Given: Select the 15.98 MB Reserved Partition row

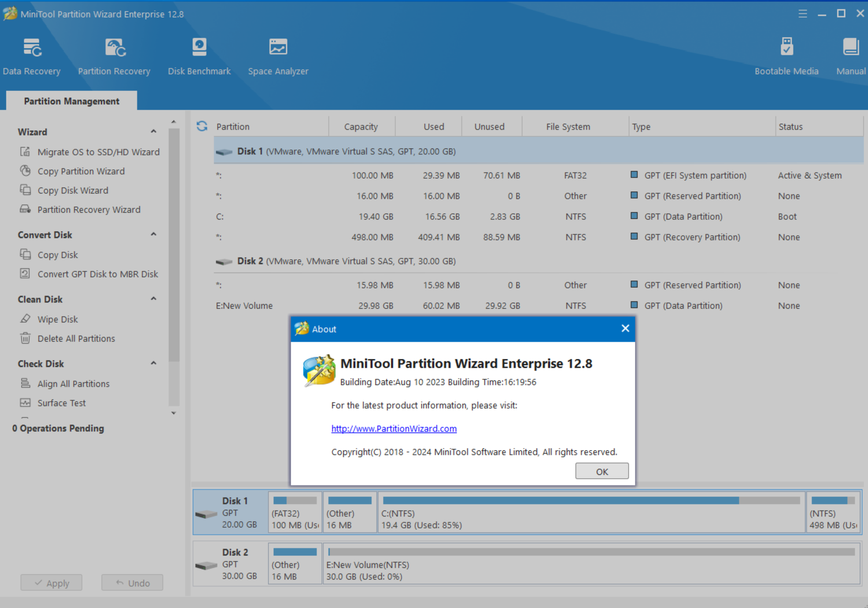Looking at the screenshot, I should click(538, 285).
